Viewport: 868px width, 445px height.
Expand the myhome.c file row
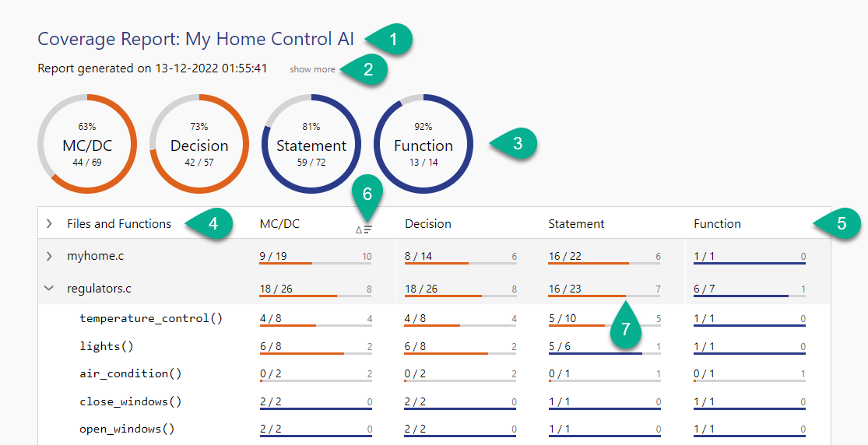(49, 256)
